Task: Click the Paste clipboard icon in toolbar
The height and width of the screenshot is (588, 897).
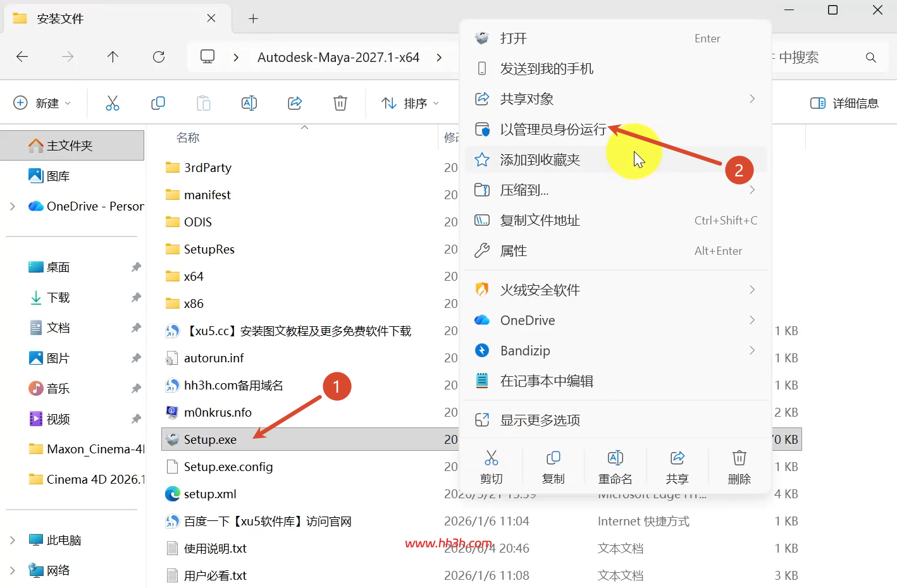Action: pyautogui.click(x=204, y=103)
